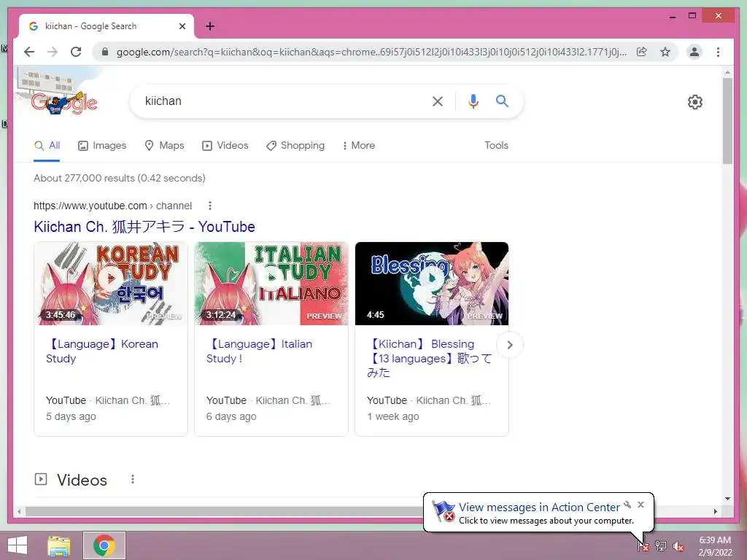Click the muted volume tray icon
The image size is (747, 560).
[678, 546]
